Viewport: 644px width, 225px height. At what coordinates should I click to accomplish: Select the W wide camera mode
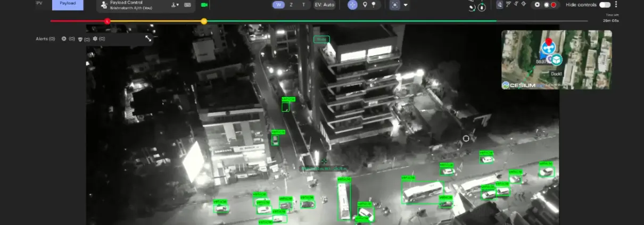coord(278,5)
